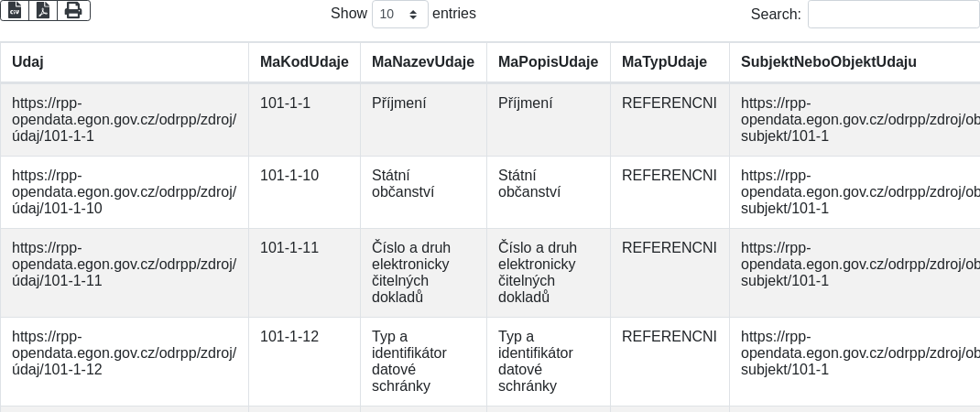The height and width of the screenshot is (412, 980).
Task: Open the Show entries count dropdown
Action: point(400,14)
